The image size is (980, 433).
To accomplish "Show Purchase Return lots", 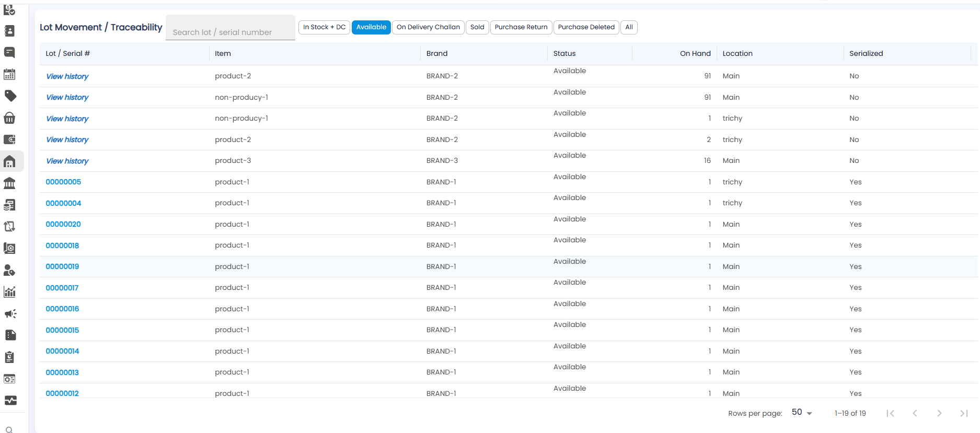I will click(521, 27).
